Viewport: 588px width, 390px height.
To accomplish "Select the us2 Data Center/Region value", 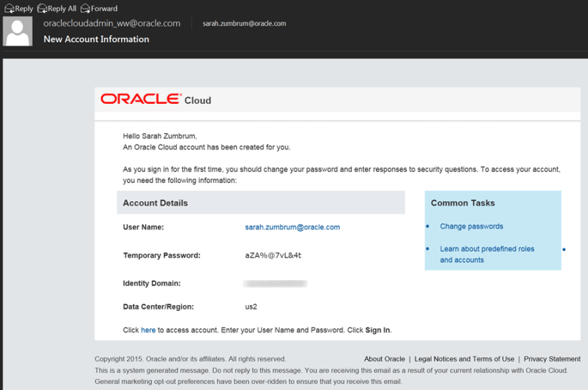I will click(252, 307).
